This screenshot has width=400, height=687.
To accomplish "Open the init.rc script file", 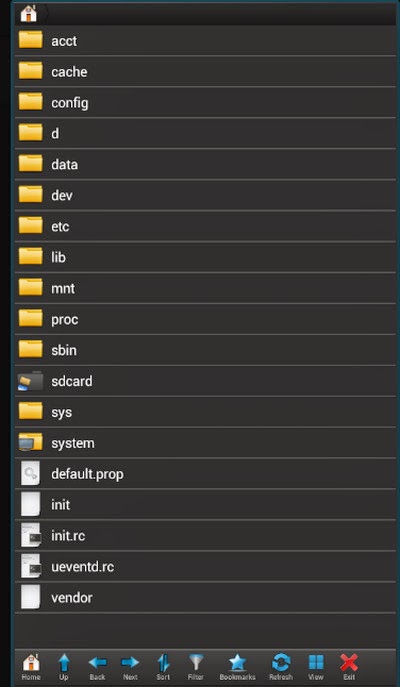I will coord(205,536).
